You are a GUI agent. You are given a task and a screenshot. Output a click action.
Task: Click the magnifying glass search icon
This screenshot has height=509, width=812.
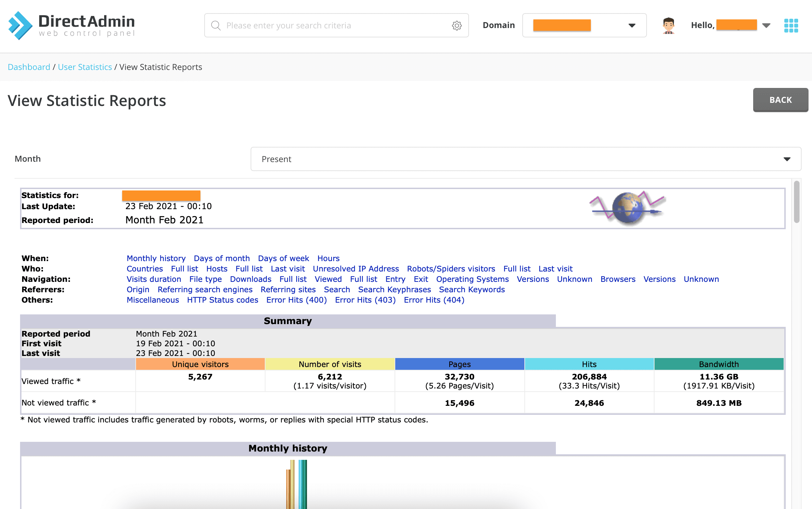[216, 25]
